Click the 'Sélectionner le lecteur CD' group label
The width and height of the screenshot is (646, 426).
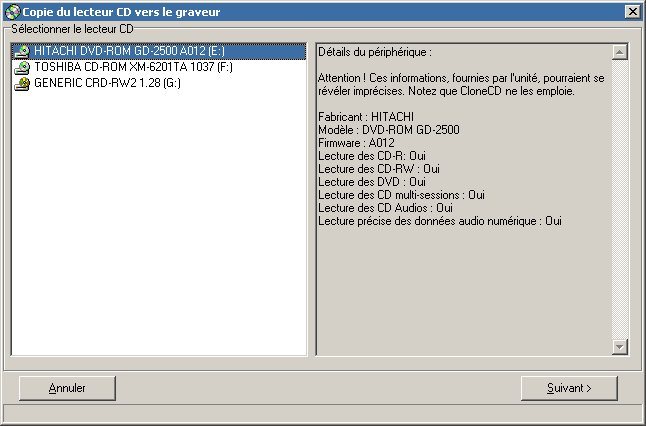[x=73, y=29]
